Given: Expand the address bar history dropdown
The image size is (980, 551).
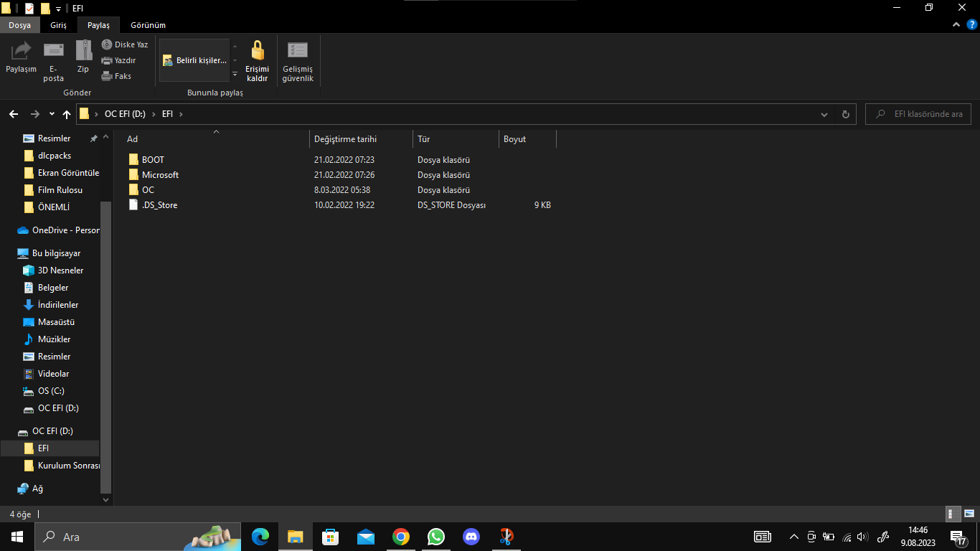Looking at the screenshot, I should point(824,114).
